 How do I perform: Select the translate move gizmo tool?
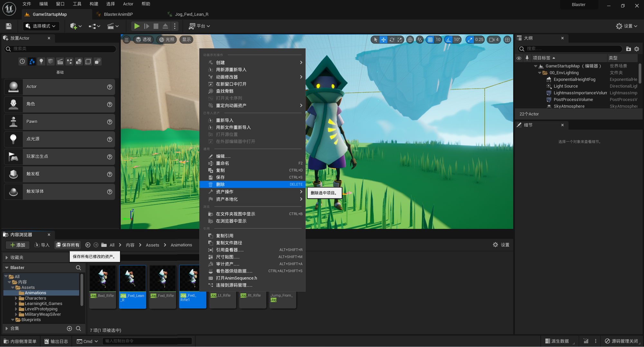[384, 40]
